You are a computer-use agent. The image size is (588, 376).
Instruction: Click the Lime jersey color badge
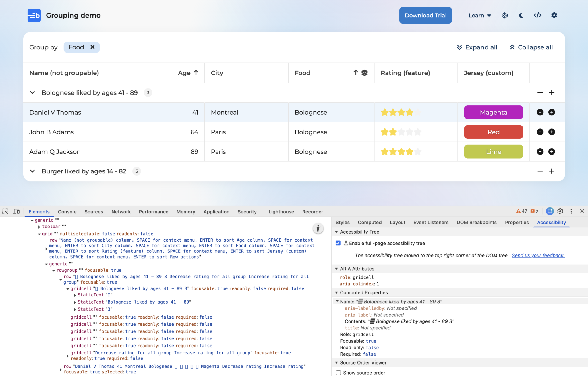(x=494, y=151)
